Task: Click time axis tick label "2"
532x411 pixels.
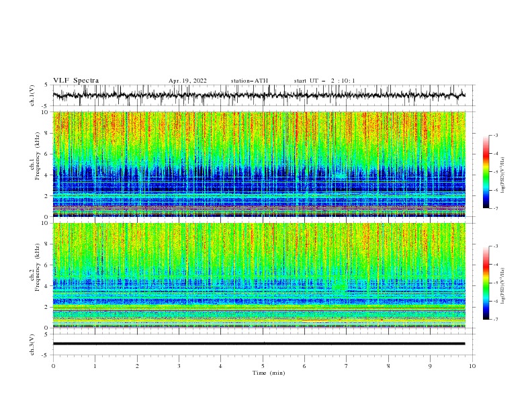Action: [137, 366]
